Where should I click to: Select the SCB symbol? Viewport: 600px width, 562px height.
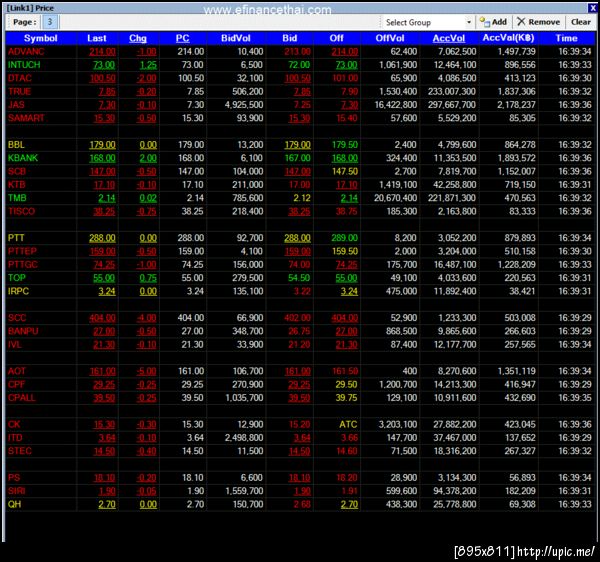tap(17, 171)
